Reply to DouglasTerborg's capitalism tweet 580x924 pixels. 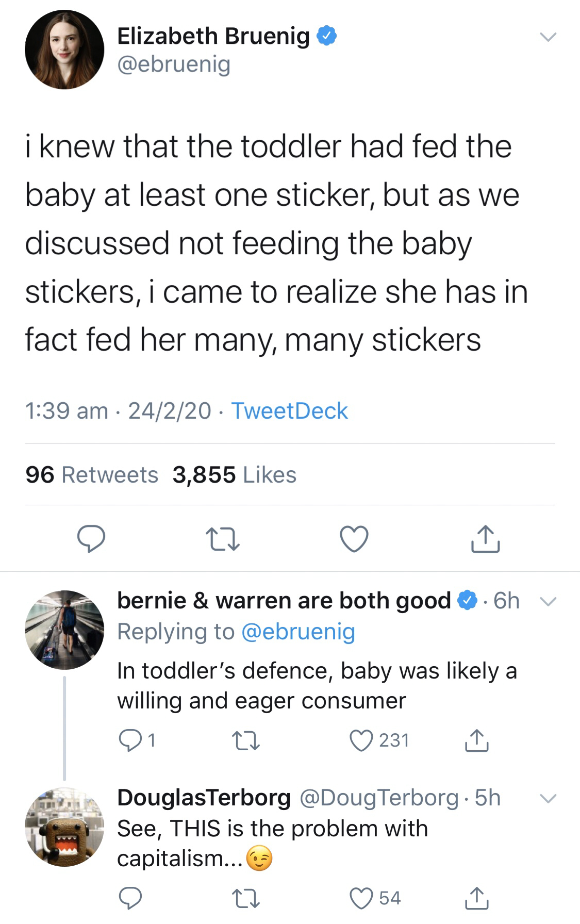[130, 898]
